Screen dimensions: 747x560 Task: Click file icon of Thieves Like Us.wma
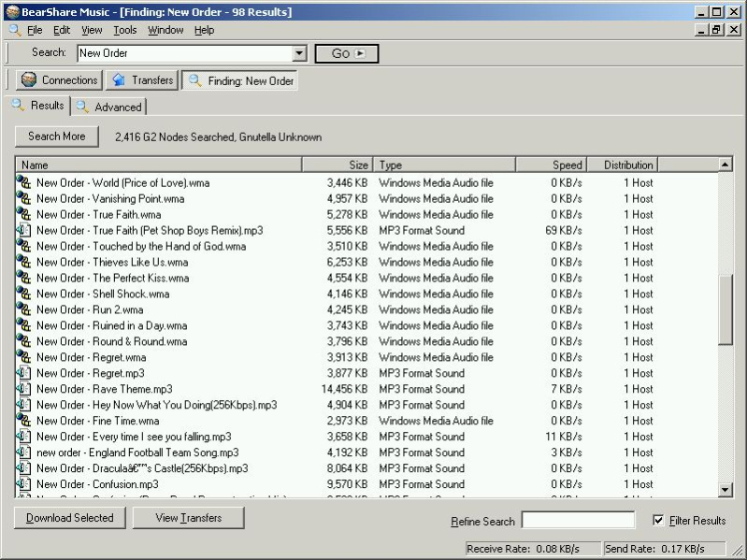pos(23,262)
